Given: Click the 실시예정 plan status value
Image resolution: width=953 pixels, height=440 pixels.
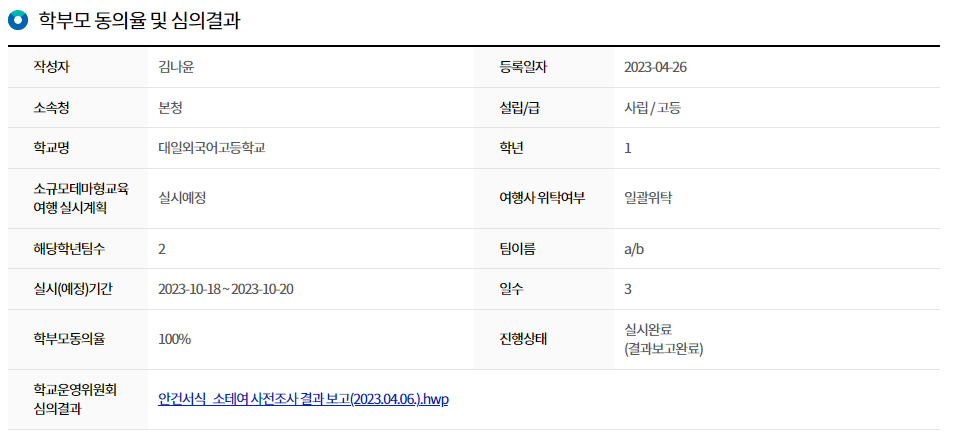Looking at the screenshot, I should pyautogui.click(x=182, y=198).
